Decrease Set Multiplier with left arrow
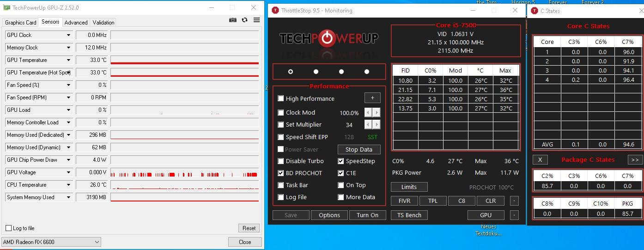 coord(368,125)
